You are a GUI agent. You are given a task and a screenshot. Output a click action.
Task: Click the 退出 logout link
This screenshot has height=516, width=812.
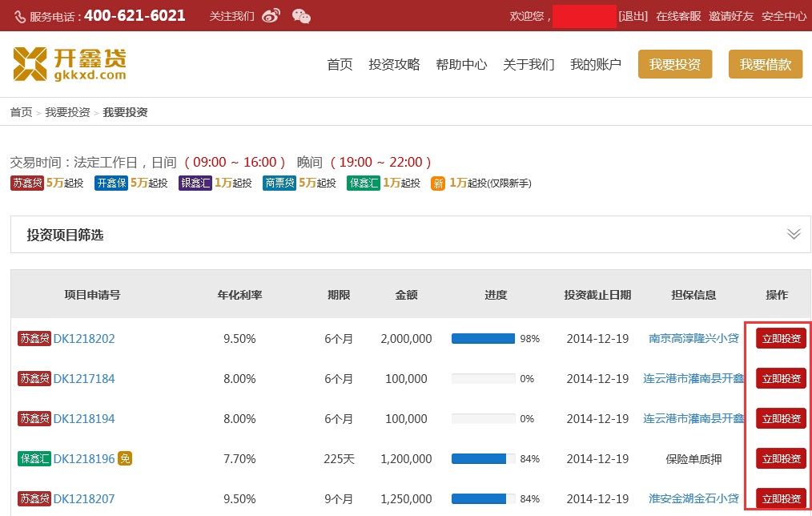[x=633, y=16]
